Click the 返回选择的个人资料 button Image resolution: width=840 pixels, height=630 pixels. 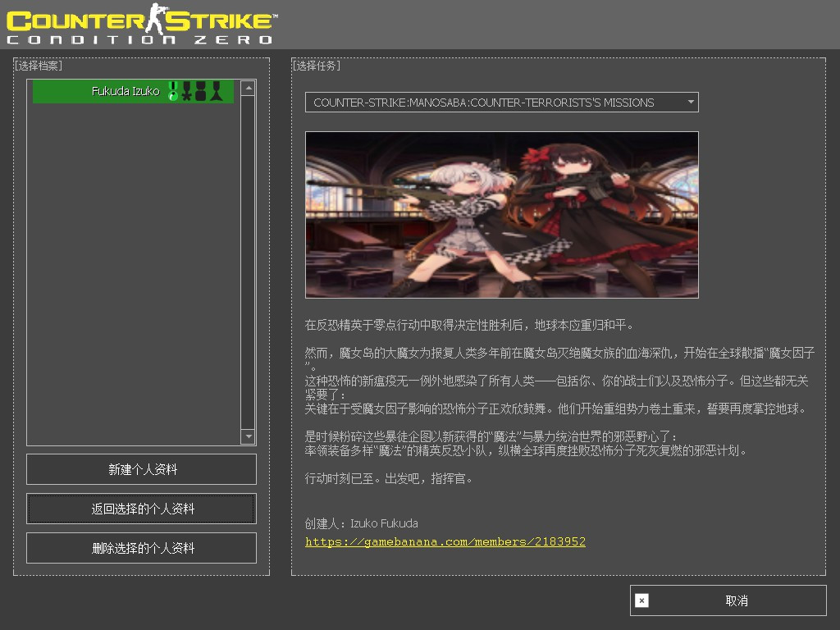(x=141, y=509)
